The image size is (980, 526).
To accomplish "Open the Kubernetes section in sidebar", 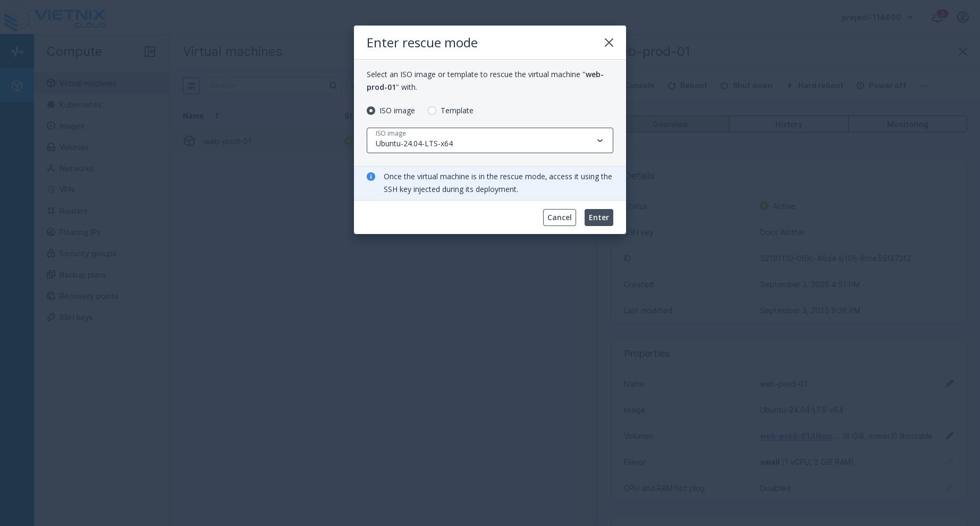I will click(80, 105).
